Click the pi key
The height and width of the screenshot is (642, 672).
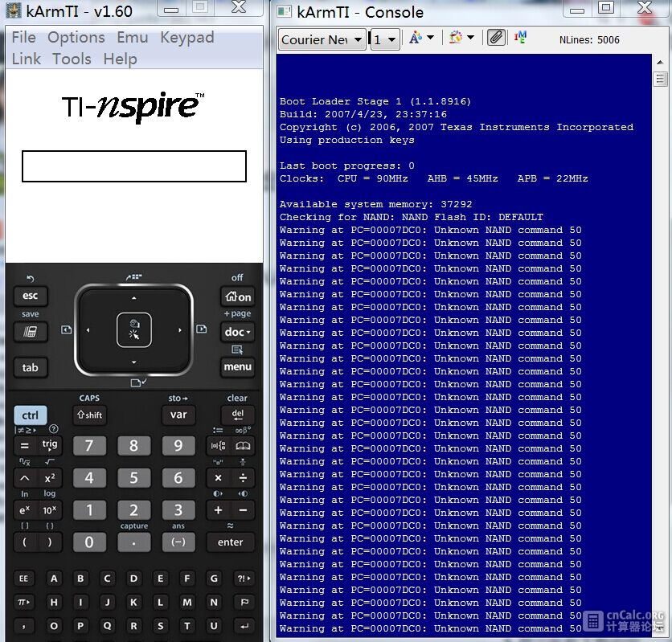[23, 602]
